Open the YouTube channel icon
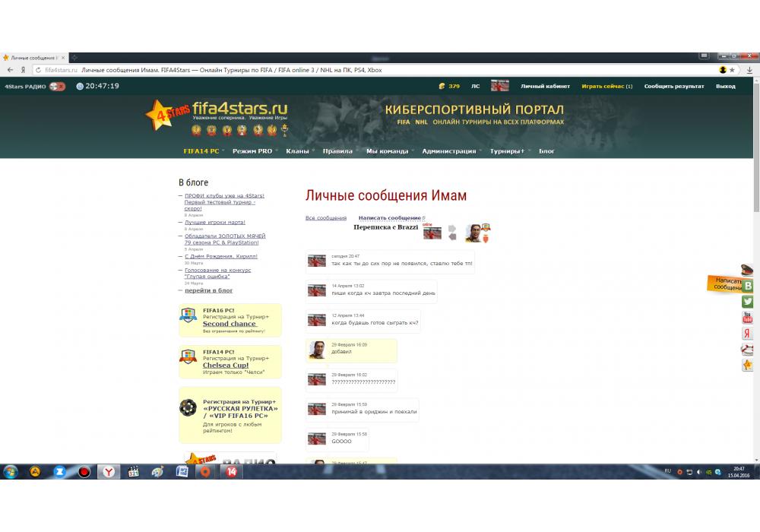This screenshot has width=760, height=532. tap(748, 318)
